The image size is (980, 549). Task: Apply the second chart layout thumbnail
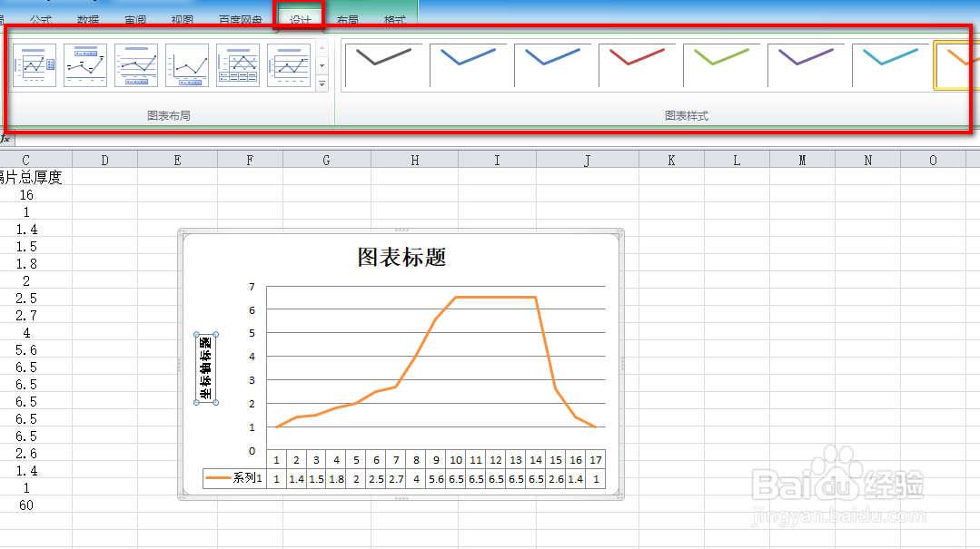coord(85,65)
